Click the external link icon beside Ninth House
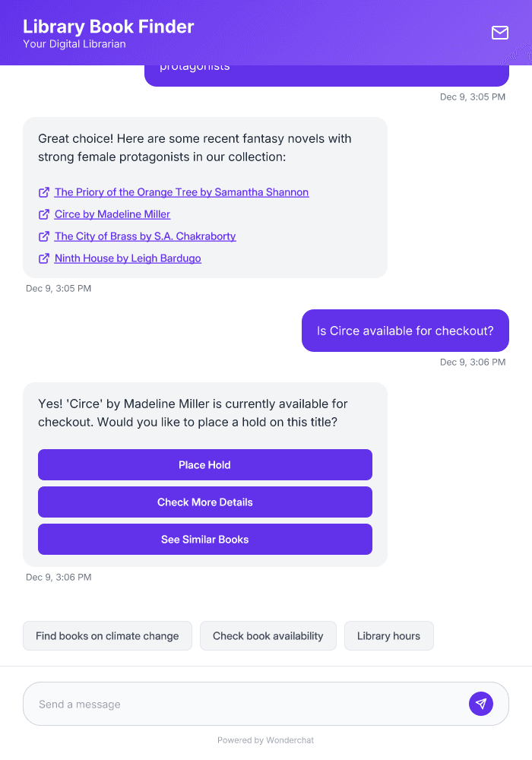This screenshot has height=760, width=532. pyautogui.click(x=43, y=258)
